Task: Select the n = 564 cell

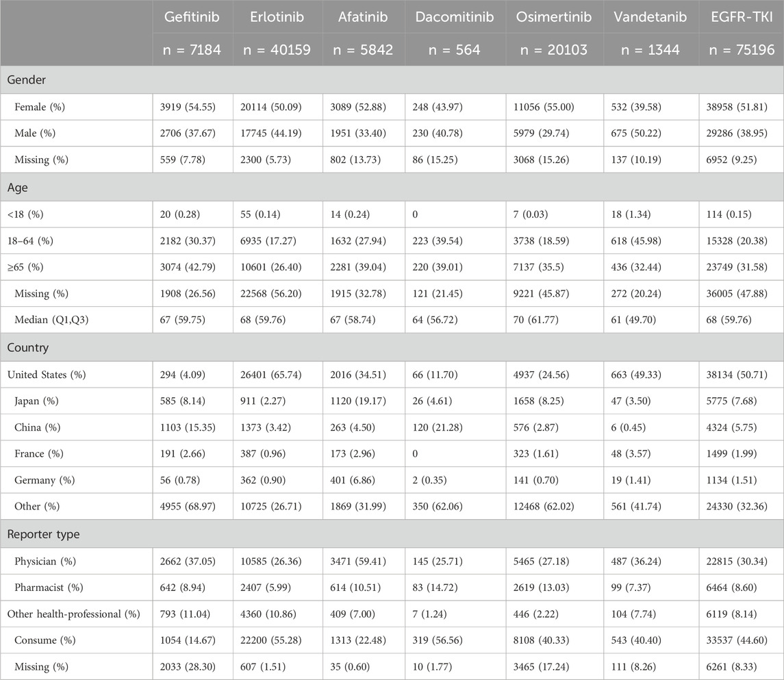Action: pyautogui.click(x=455, y=50)
